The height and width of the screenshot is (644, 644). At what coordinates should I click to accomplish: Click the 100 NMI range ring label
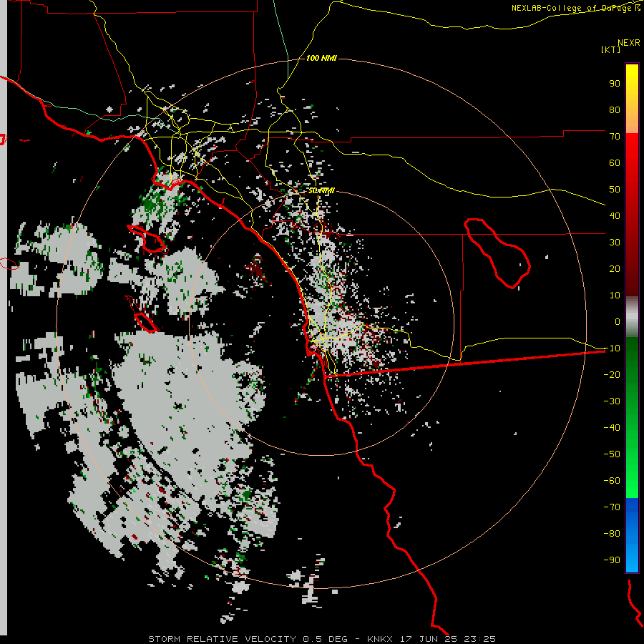(321, 58)
